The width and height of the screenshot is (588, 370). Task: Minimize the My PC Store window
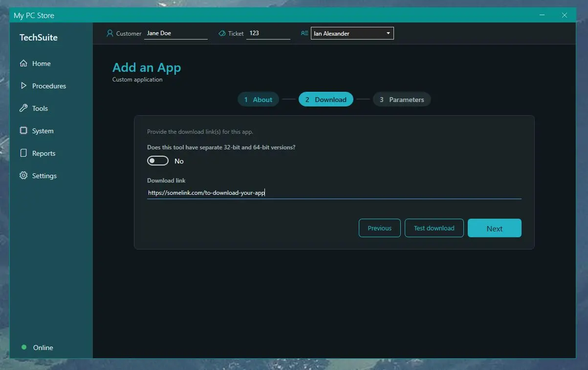pyautogui.click(x=543, y=15)
